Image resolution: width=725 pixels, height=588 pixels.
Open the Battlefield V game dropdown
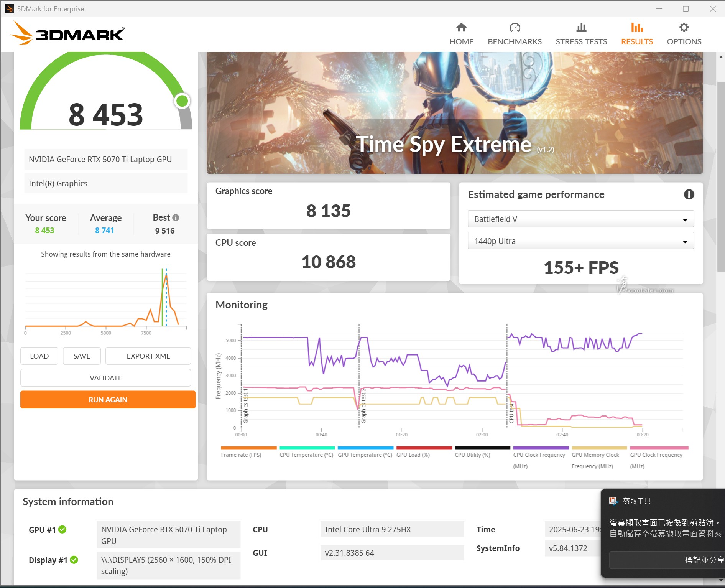point(580,219)
